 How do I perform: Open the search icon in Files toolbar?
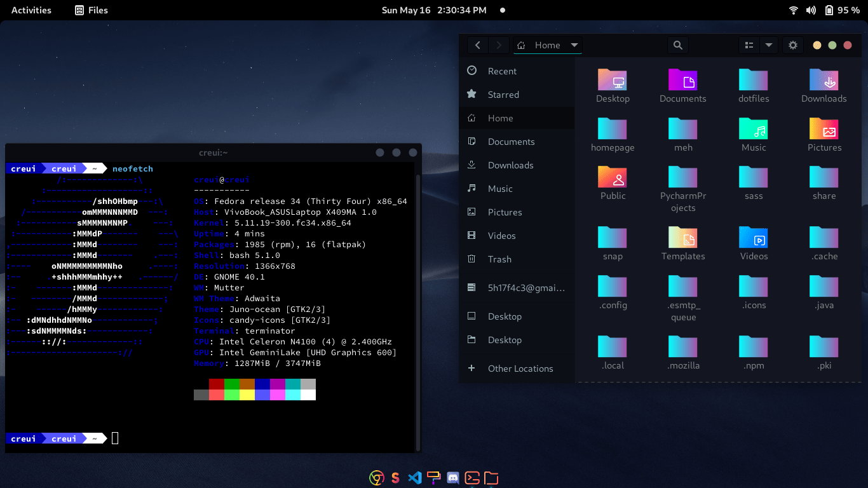(x=677, y=45)
